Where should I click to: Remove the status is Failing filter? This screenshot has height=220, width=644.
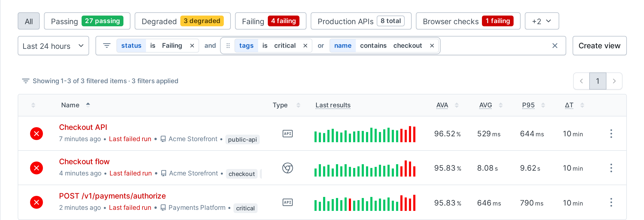[192, 46]
